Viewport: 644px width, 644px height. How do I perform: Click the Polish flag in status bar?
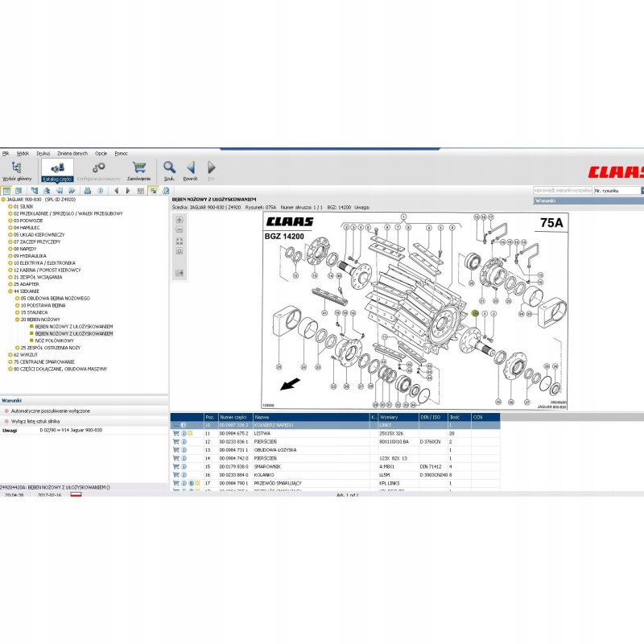tap(76, 494)
